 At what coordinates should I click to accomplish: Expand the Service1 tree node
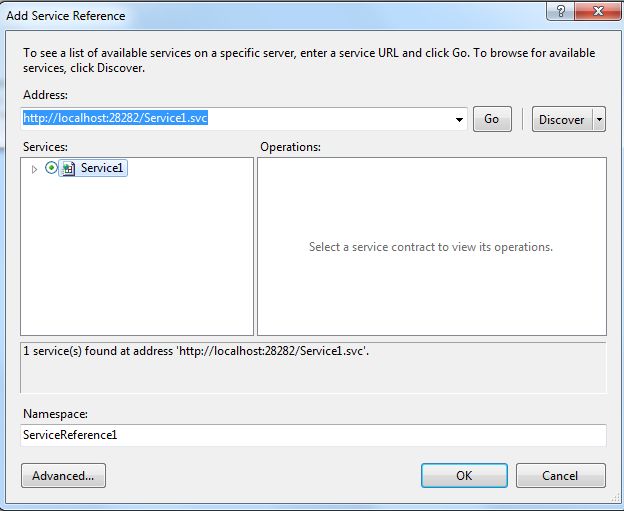tap(34, 169)
